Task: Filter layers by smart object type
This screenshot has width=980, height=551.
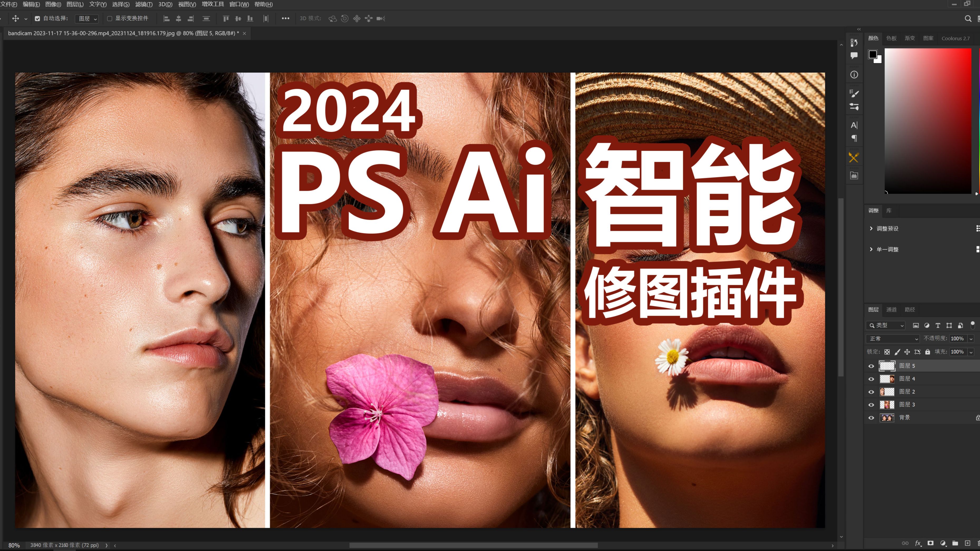Action: click(960, 325)
